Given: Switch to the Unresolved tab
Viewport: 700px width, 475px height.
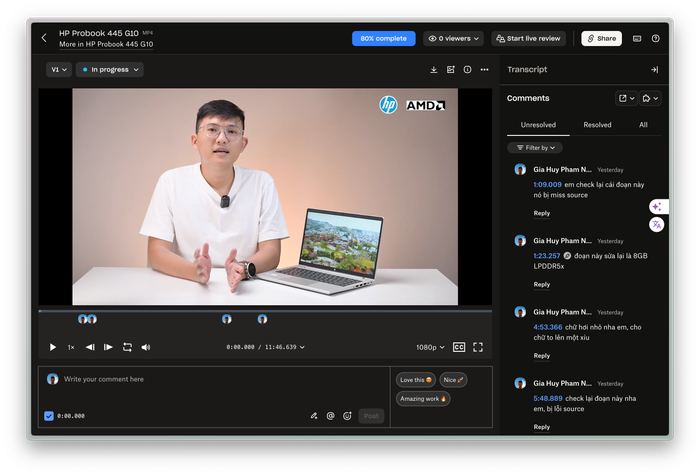Looking at the screenshot, I should pos(538,125).
